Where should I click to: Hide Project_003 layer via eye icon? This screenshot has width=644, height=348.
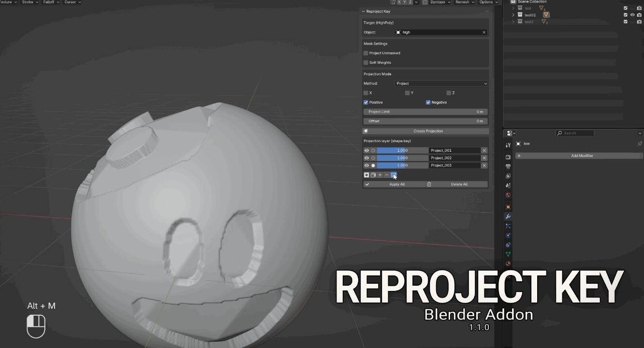click(x=366, y=165)
